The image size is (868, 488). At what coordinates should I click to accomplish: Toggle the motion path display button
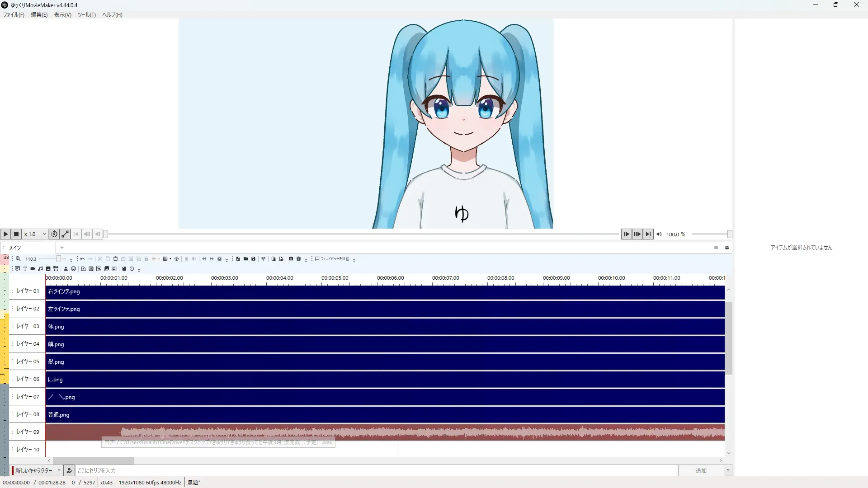(65, 234)
